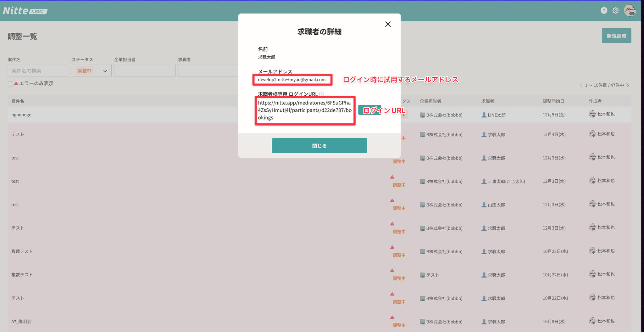Open settings gear in header
The height and width of the screenshot is (332, 644).
[615, 10]
